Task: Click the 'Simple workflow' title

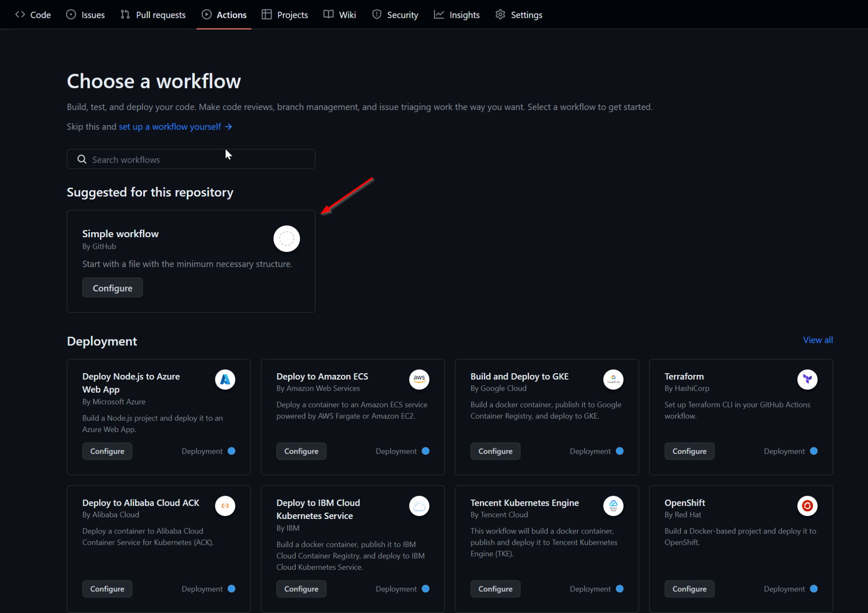Action: 120,234
